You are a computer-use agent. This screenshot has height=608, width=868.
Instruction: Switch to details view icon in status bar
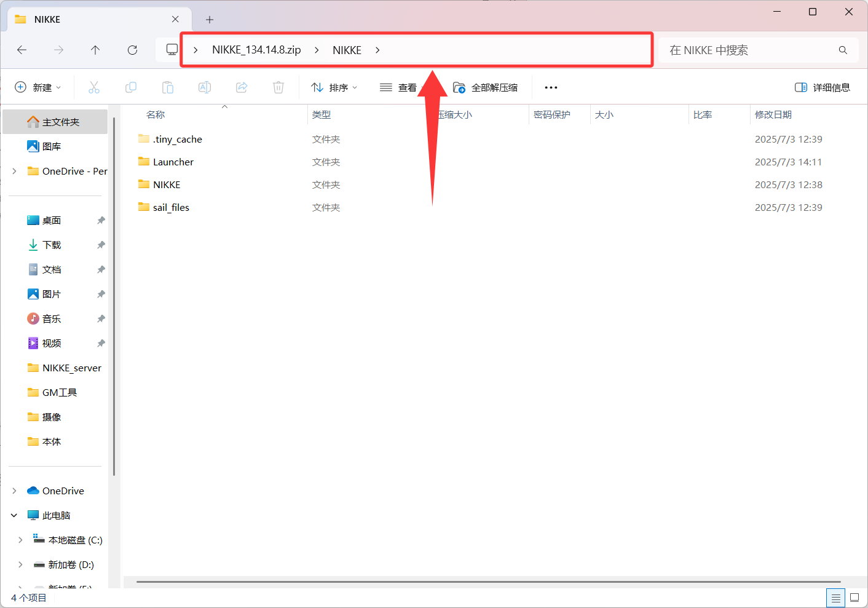pyautogui.click(x=835, y=598)
